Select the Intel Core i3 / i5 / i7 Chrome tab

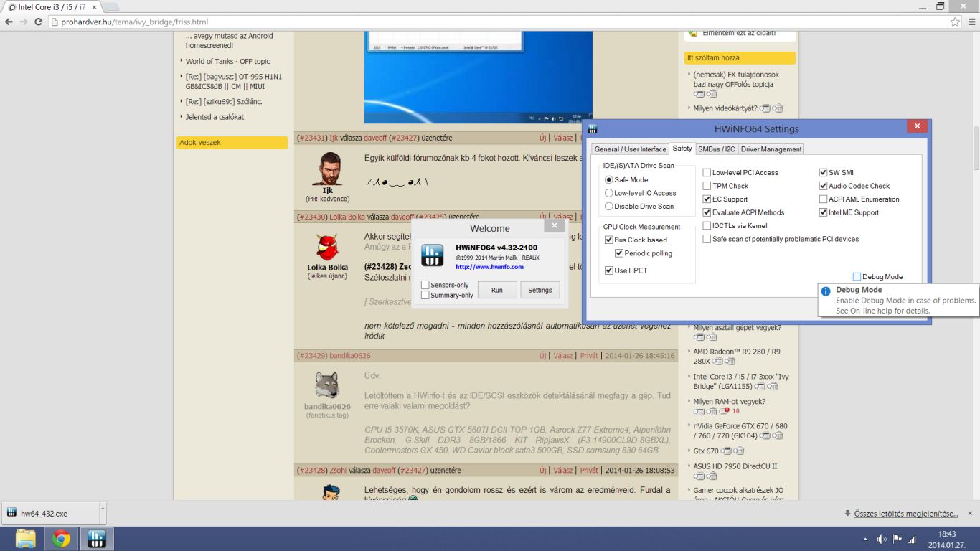click(52, 6)
